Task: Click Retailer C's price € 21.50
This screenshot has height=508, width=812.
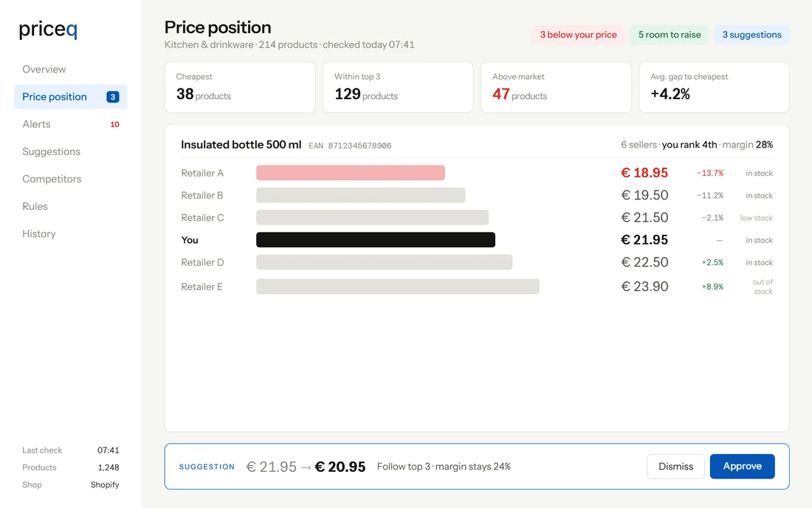Action: click(x=644, y=218)
